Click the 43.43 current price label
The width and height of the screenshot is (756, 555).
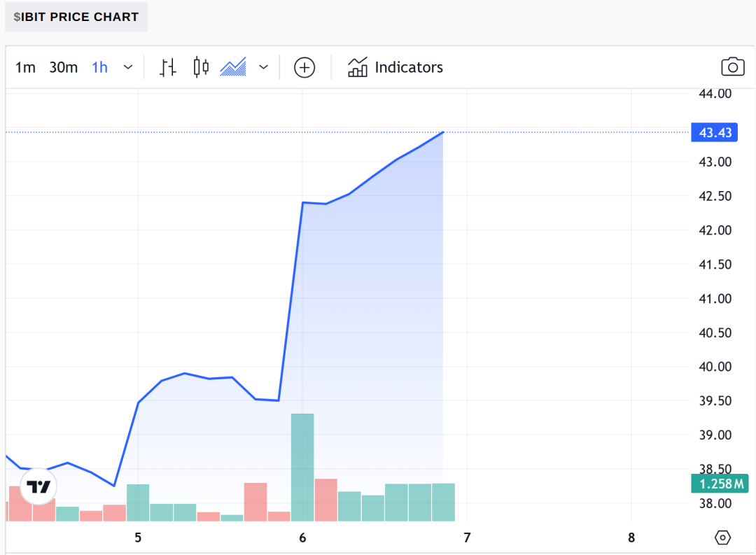(715, 132)
